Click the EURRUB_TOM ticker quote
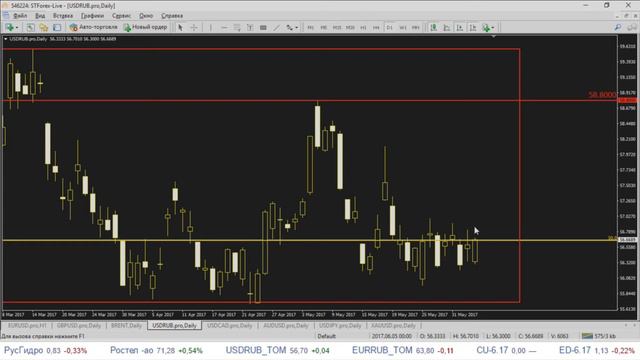 coord(403,350)
